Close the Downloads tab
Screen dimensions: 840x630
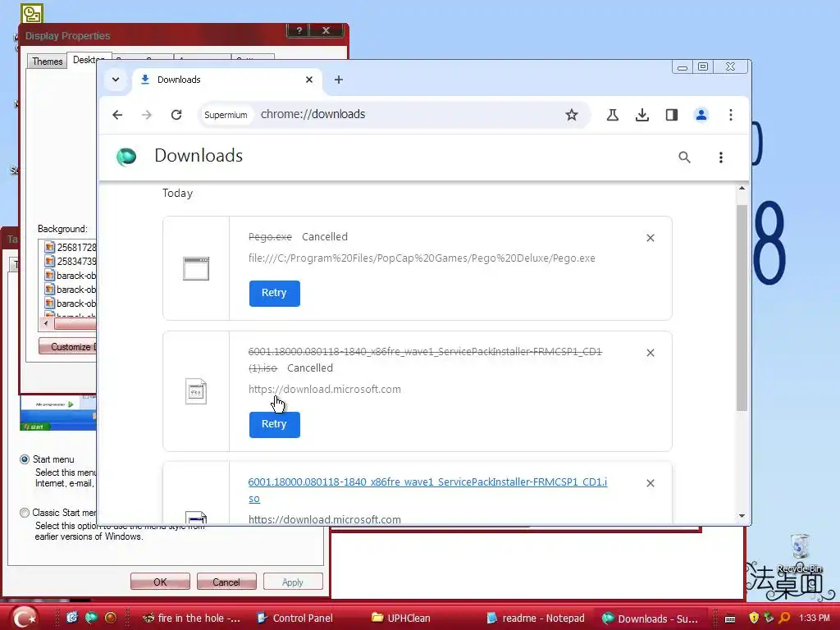tap(309, 80)
